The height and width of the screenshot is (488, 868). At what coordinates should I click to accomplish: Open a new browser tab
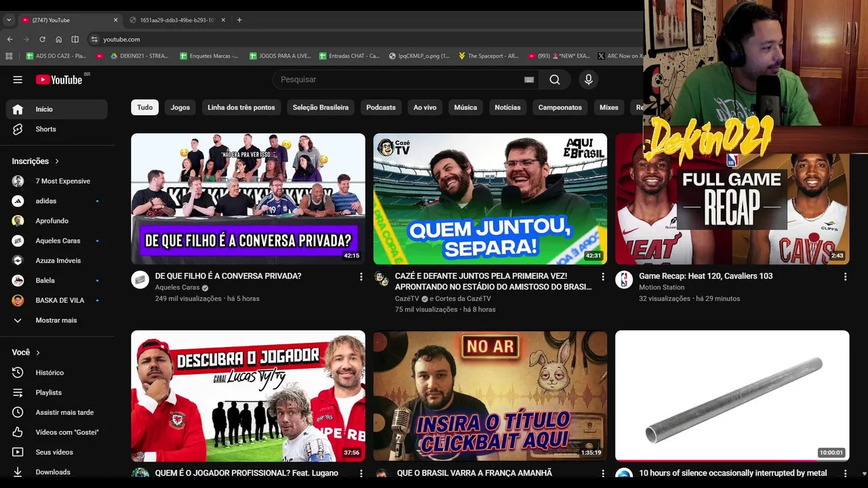[239, 20]
